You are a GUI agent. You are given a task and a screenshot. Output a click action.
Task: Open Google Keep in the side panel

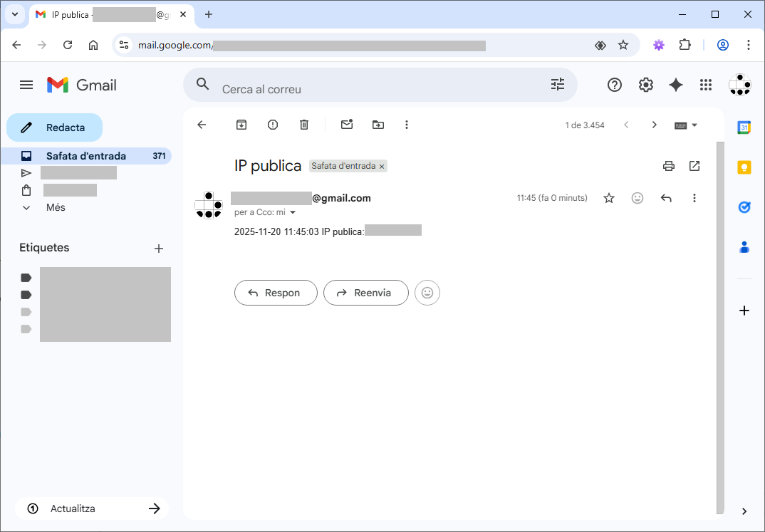pos(744,167)
